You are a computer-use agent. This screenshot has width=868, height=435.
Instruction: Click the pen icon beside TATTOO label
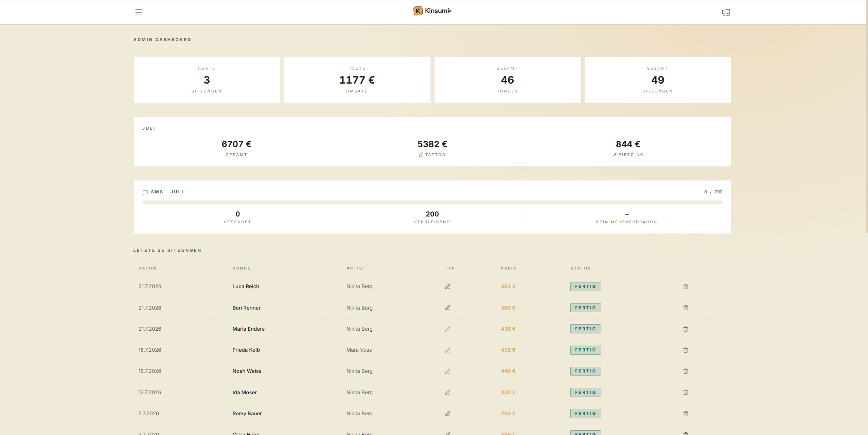click(421, 155)
